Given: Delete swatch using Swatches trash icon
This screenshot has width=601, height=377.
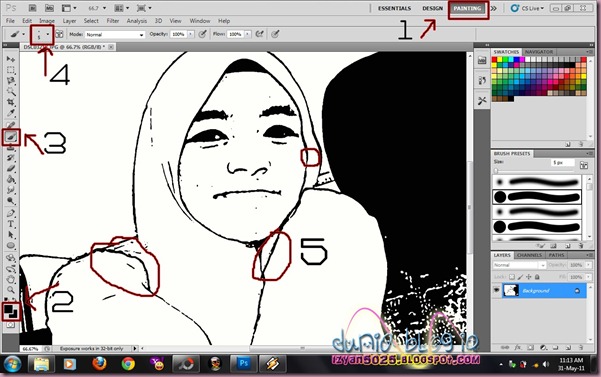Looking at the screenshot, I should click(x=581, y=144).
